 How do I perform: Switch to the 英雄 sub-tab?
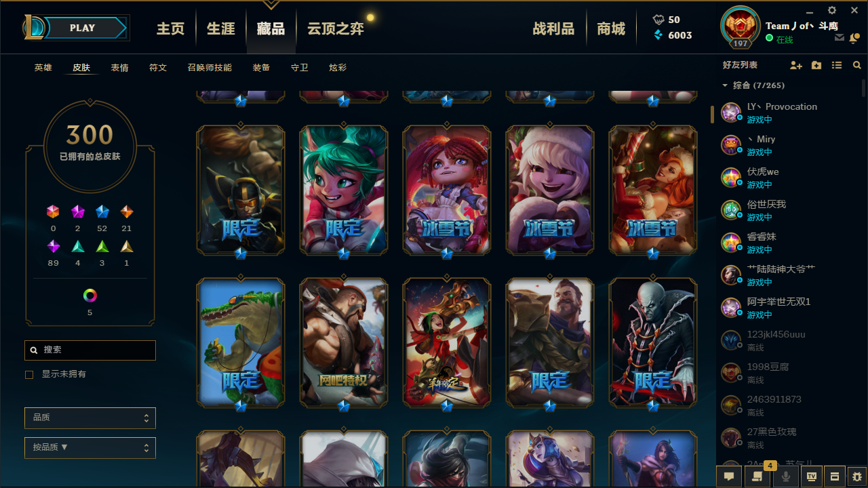[x=43, y=68]
